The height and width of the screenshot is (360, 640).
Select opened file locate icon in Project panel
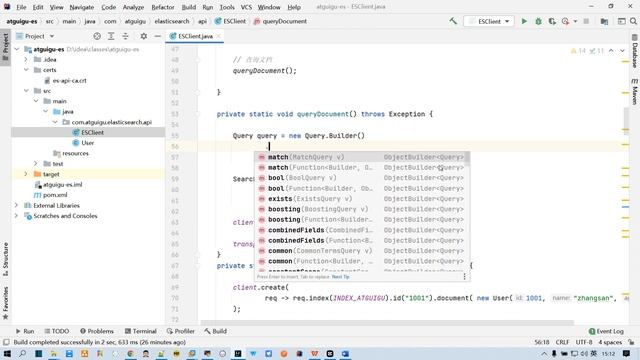97,36
